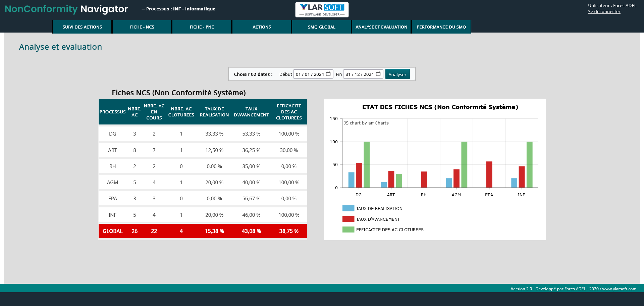Viewport: 644px width, 306px height.
Task: Select the ART row label
Action: (x=112, y=150)
